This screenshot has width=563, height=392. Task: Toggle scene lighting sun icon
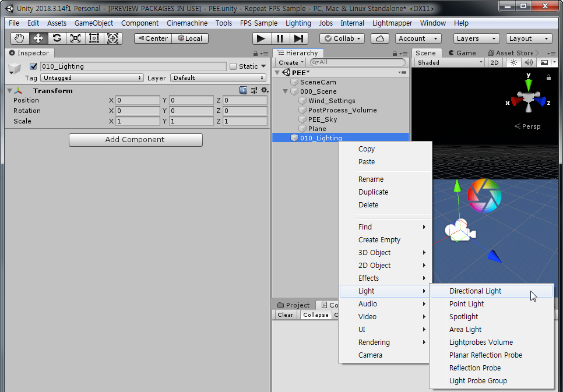[x=514, y=62]
